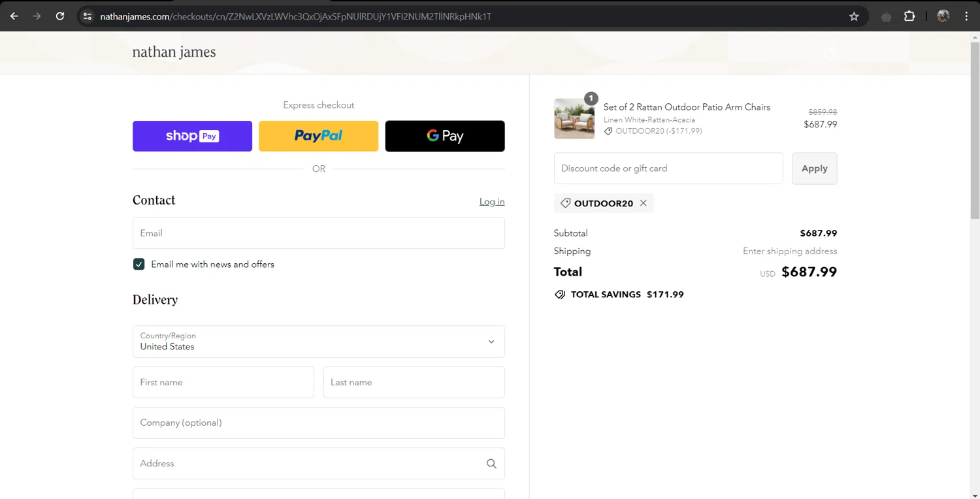Go to the nathan james home logo
This screenshot has height=499, width=980.
(174, 52)
